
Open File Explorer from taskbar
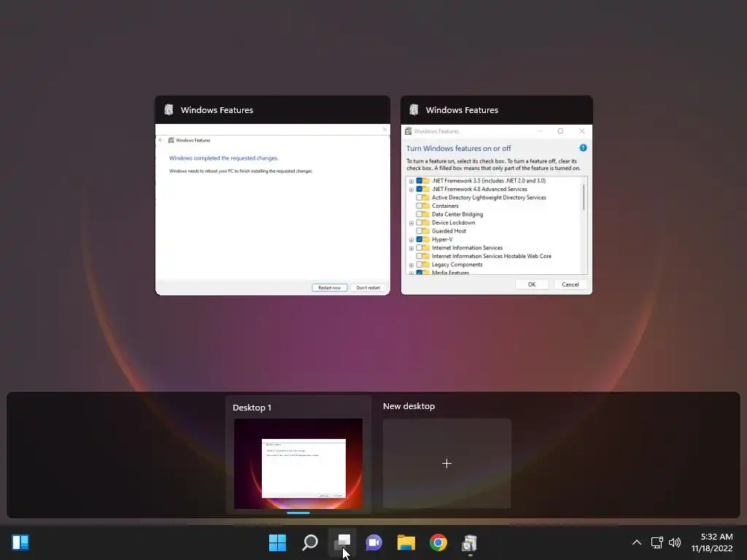[406, 542]
